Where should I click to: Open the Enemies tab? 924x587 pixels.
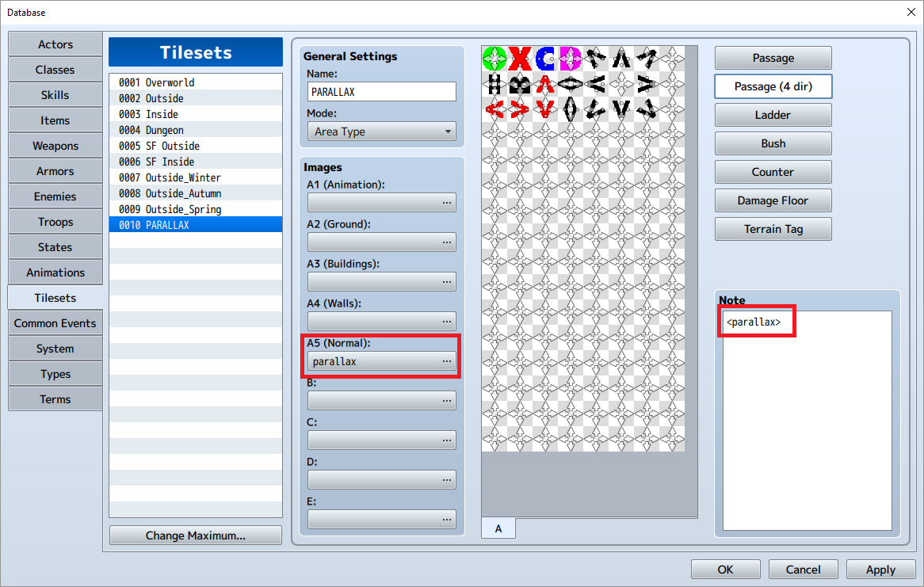pyautogui.click(x=55, y=196)
